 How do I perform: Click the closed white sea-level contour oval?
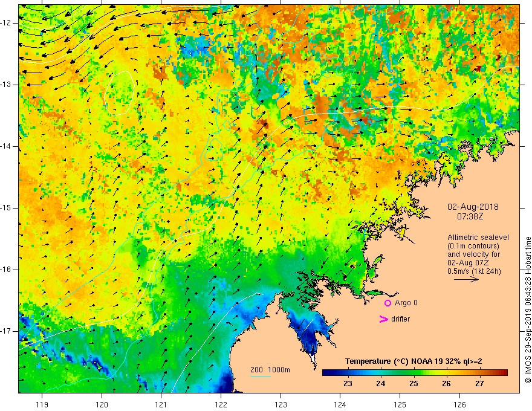[120, 93]
